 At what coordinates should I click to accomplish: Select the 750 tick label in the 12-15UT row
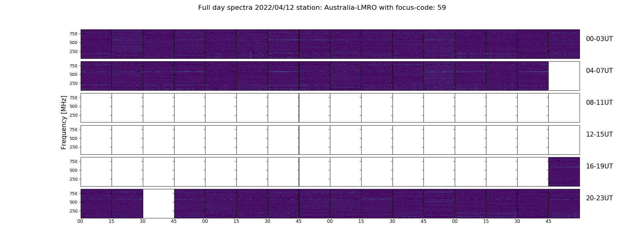tap(74, 130)
